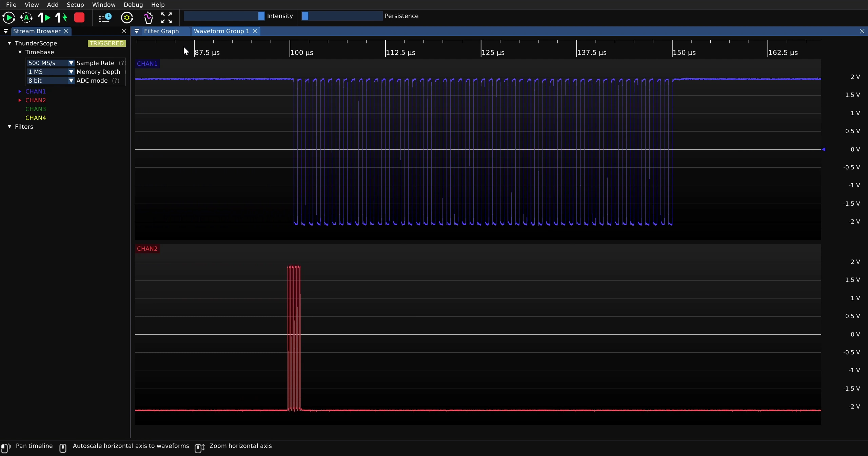The height and width of the screenshot is (456, 868).
Task: Start the normal trigger with the play icon
Action: pos(8,18)
